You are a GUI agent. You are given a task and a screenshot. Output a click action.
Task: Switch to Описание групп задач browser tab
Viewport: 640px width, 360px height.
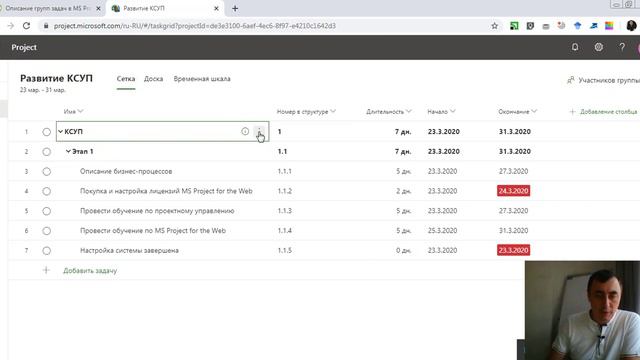[48, 9]
